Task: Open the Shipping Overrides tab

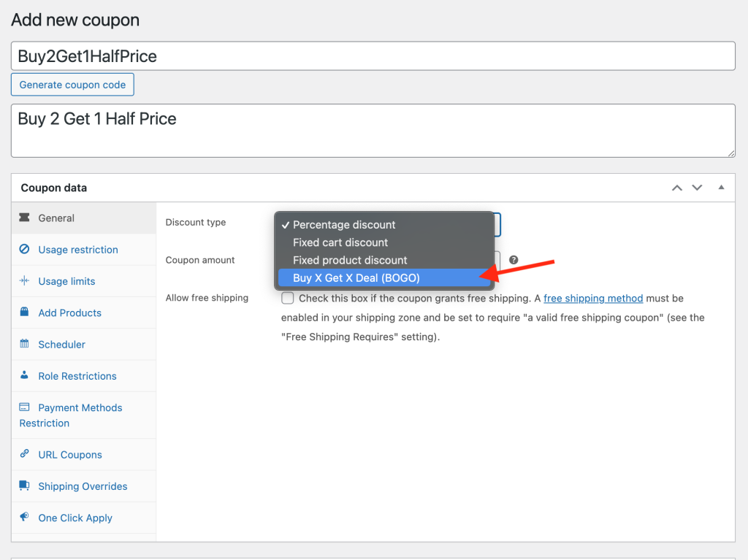Action: click(84, 486)
